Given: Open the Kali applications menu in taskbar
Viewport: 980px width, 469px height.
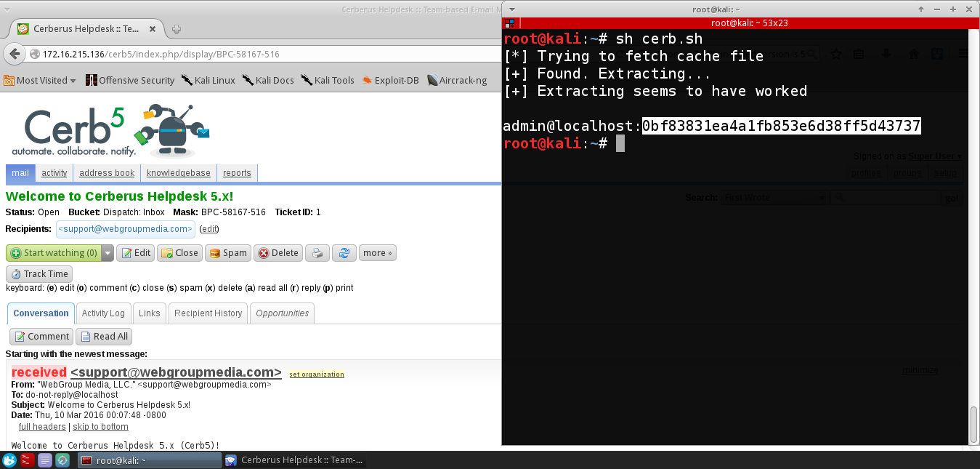Looking at the screenshot, I should [9, 460].
